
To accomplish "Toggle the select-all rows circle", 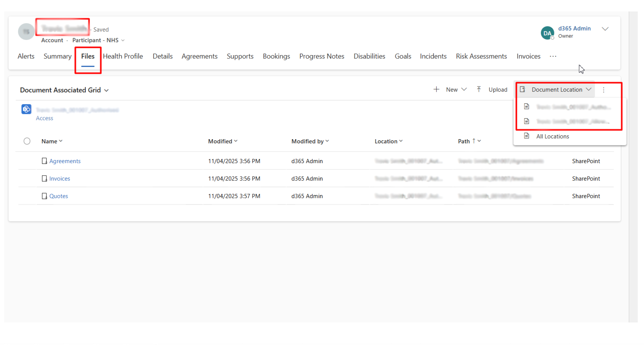I will [x=27, y=141].
